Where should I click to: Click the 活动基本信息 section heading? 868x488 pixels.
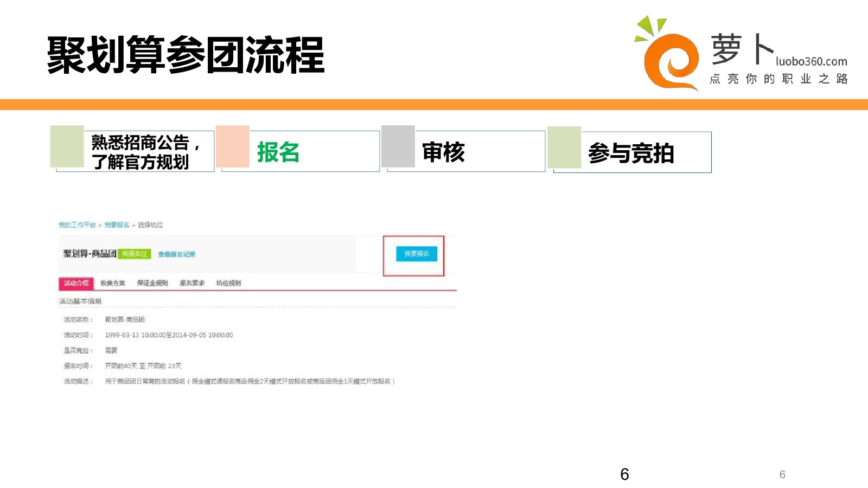80,301
